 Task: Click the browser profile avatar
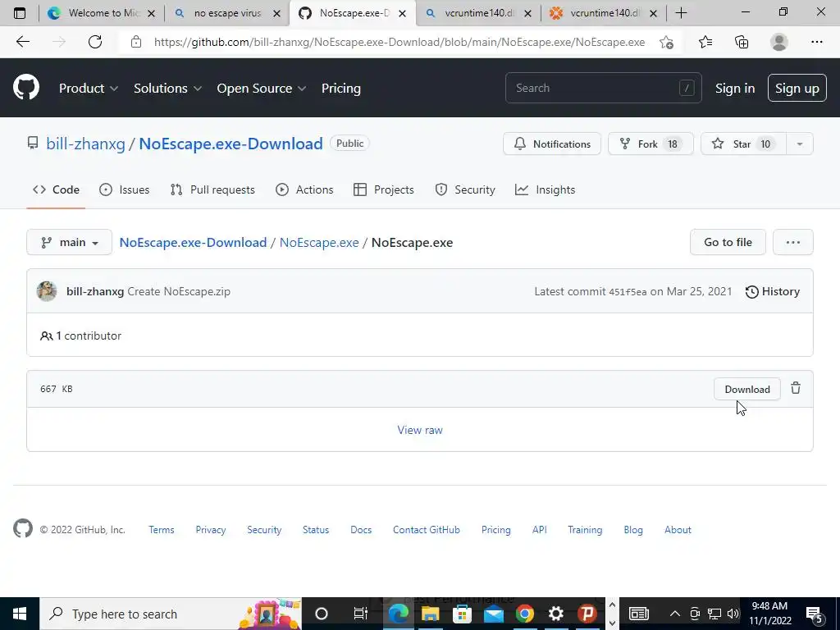[x=779, y=42]
